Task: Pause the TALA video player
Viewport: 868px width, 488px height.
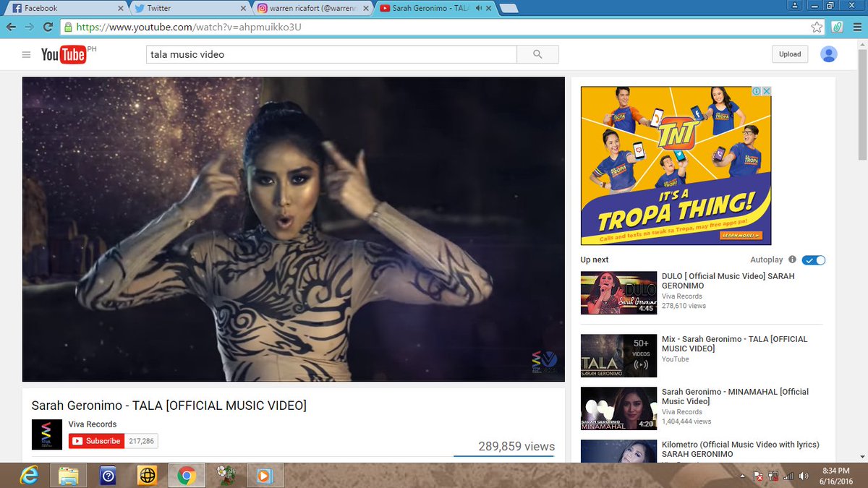Action: click(293, 229)
